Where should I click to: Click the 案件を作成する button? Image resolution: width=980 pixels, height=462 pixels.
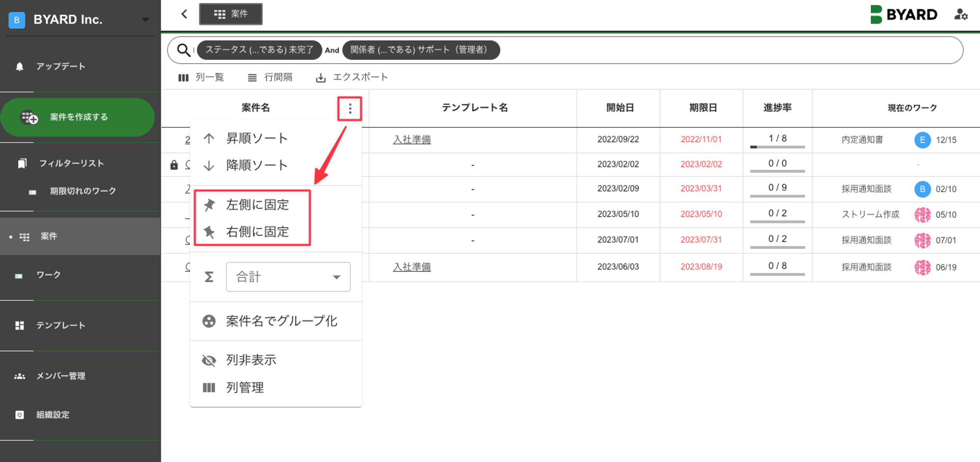pos(77,117)
